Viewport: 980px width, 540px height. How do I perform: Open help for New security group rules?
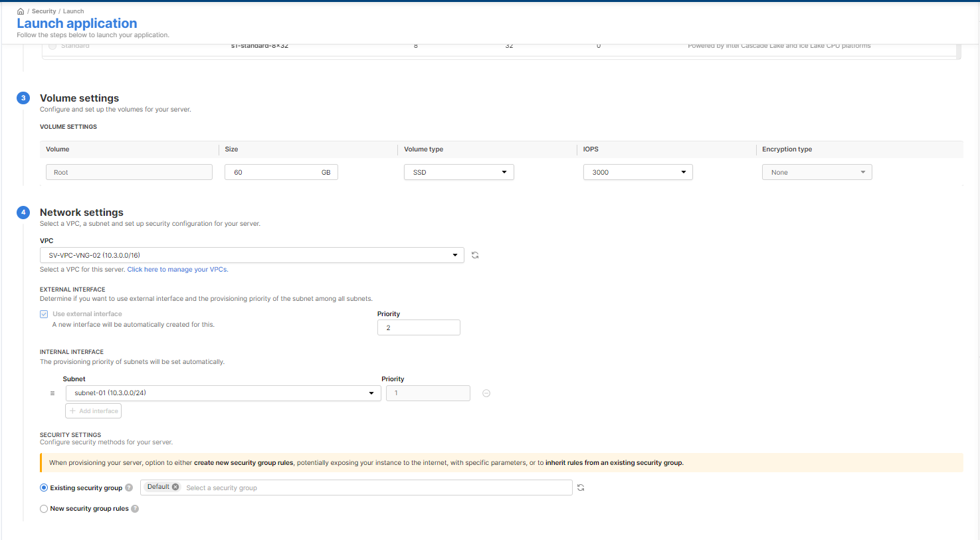pyautogui.click(x=135, y=509)
